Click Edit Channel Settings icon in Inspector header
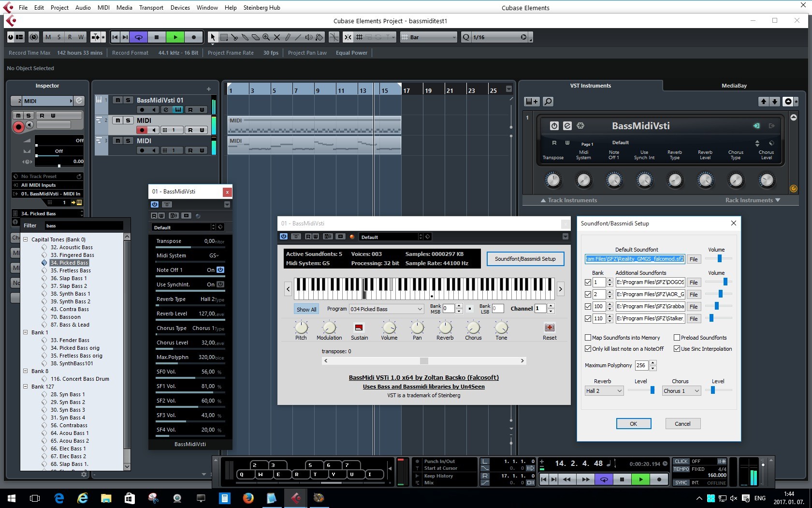The width and height of the screenshot is (812, 508). [79, 101]
